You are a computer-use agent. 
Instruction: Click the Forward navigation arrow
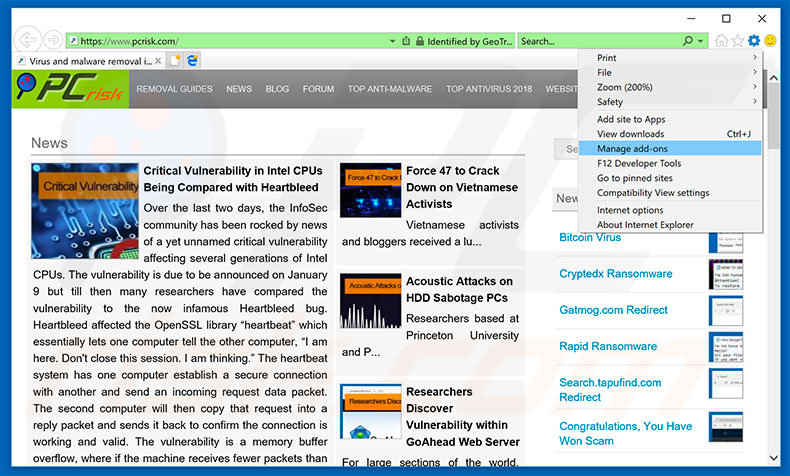[52, 41]
